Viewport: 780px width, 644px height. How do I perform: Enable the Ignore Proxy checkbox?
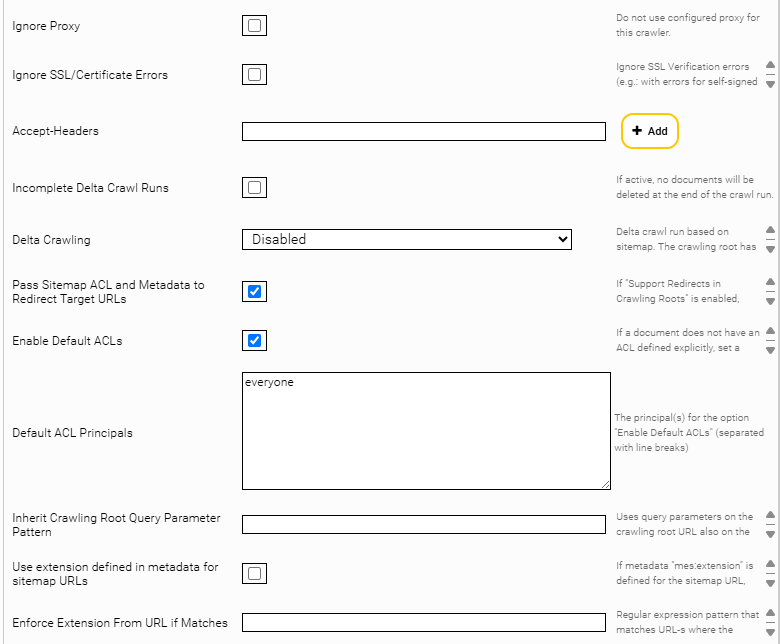coord(254,25)
